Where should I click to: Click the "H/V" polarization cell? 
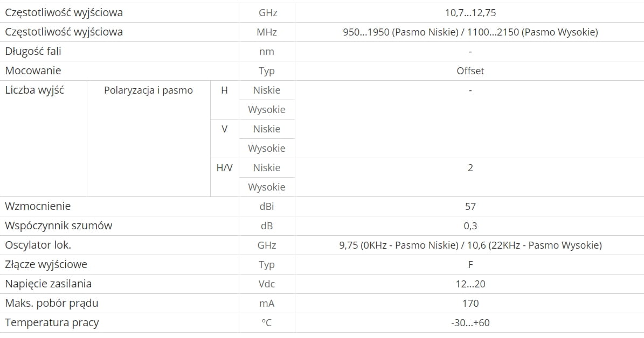tap(224, 167)
